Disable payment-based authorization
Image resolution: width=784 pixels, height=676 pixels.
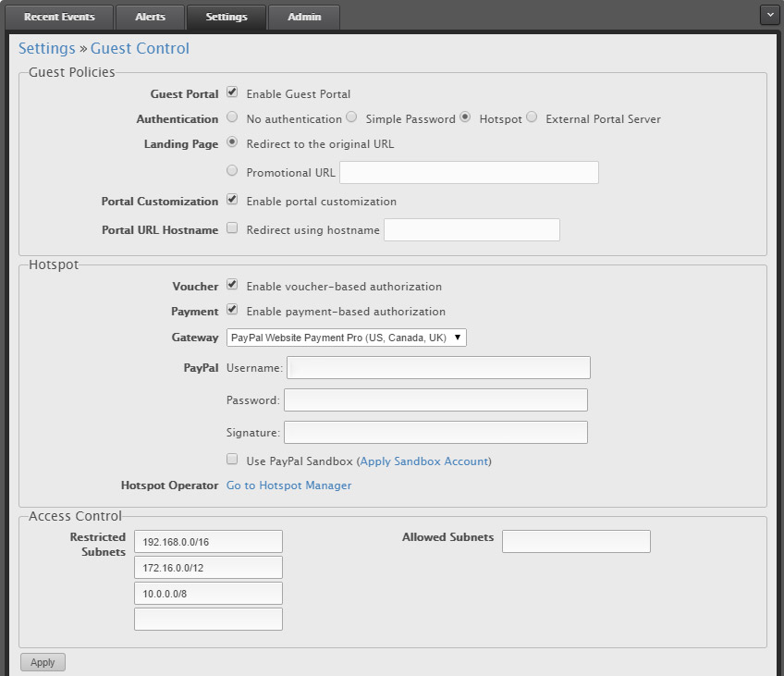[232, 311]
